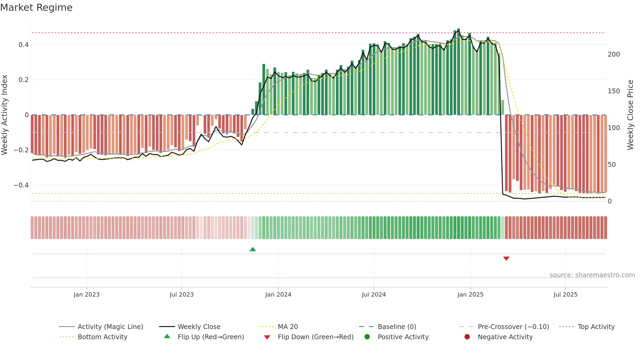Screen dimensions: 644x362
Task: Click the Jul 2024 x-axis label
Action: (x=374, y=294)
